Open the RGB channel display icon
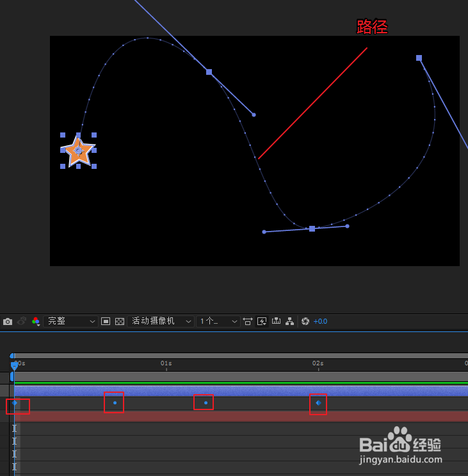Image resolution: width=468 pixels, height=476 pixels. click(36, 321)
